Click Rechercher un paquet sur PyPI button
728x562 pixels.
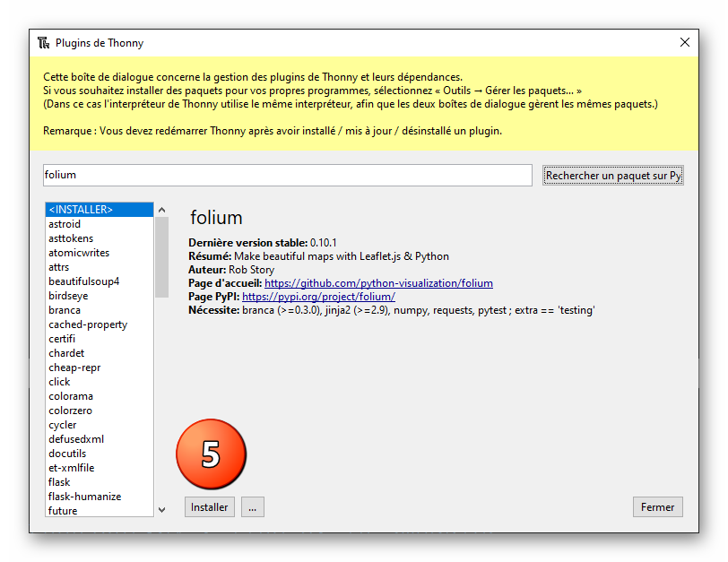pyautogui.click(x=613, y=176)
